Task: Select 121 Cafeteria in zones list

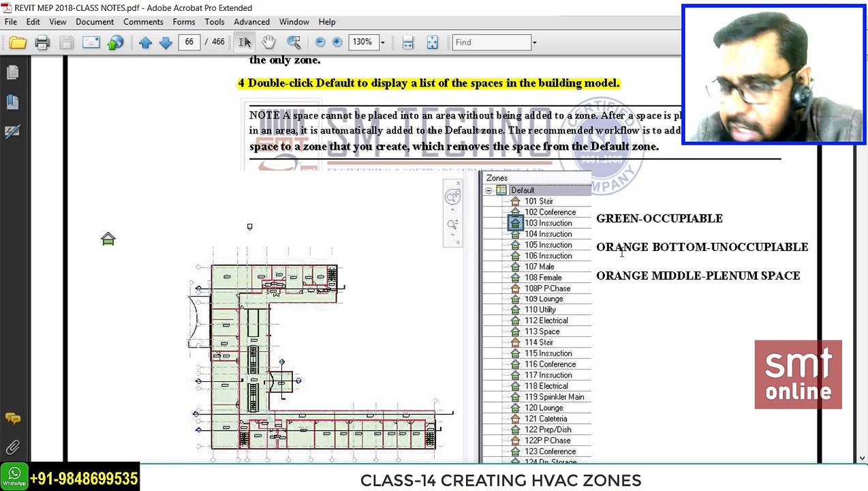Action: (x=546, y=419)
